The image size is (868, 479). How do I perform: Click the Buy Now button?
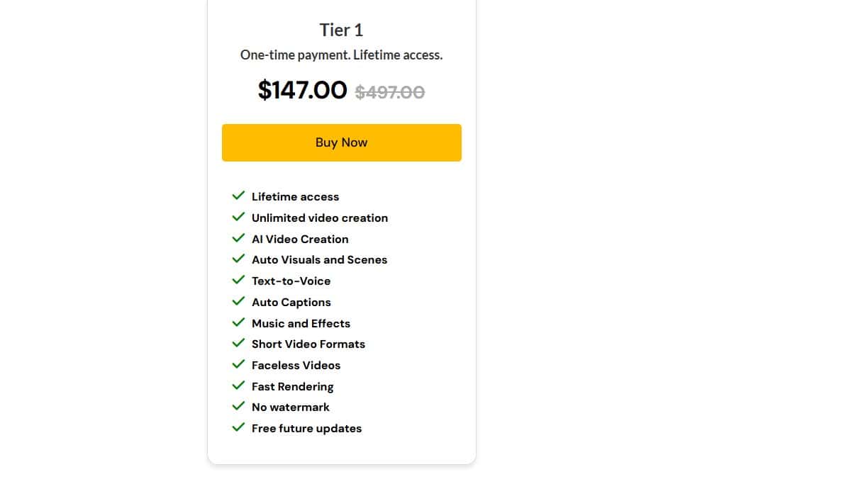pyautogui.click(x=341, y=142)
